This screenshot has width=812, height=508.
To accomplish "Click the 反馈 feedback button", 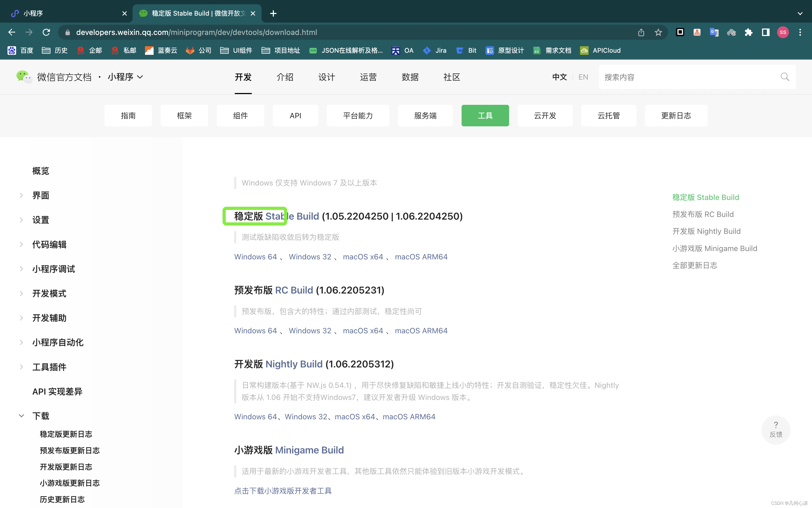I will point(776,430).
